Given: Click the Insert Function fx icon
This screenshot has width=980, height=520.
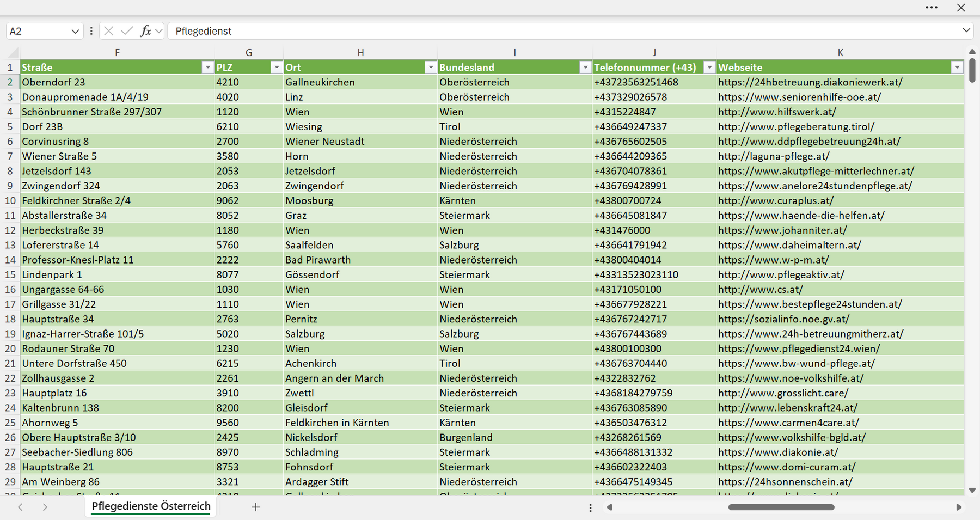Looking at the screenshot, I should pos(145,31).
